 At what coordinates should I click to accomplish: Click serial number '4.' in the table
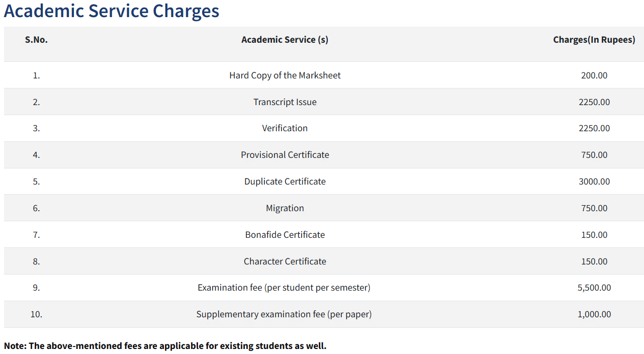point(36,155)
